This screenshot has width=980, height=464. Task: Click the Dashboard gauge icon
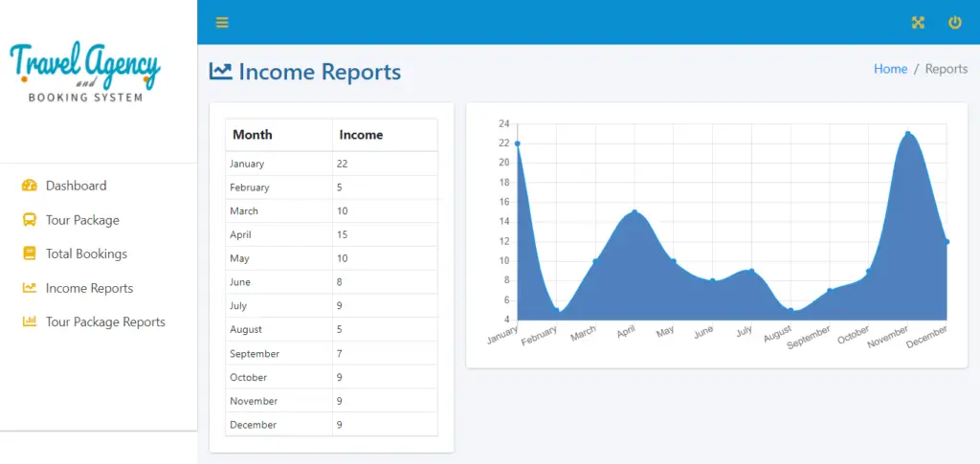pyautogui.click(x=30, y=186)
